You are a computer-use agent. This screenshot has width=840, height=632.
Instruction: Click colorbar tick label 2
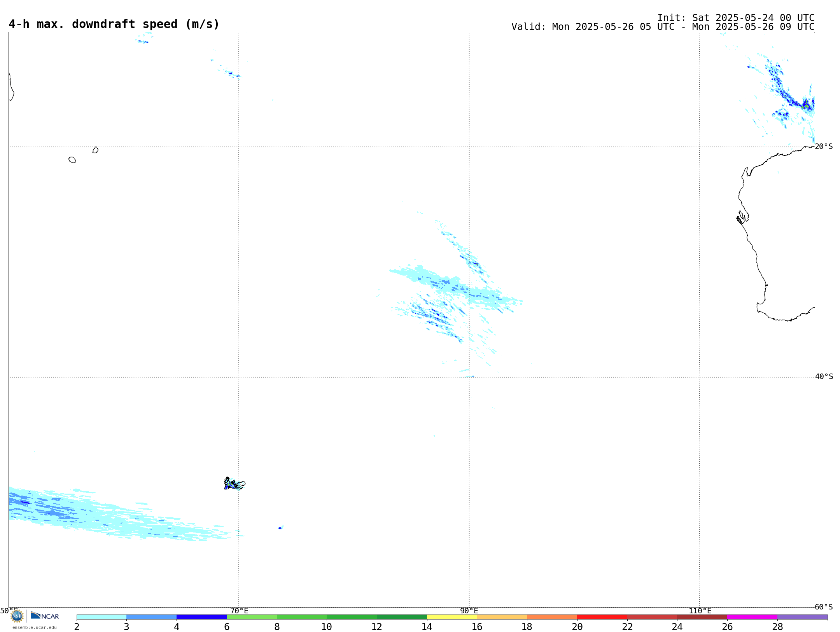pyautogui.click(x=77, y=627)
